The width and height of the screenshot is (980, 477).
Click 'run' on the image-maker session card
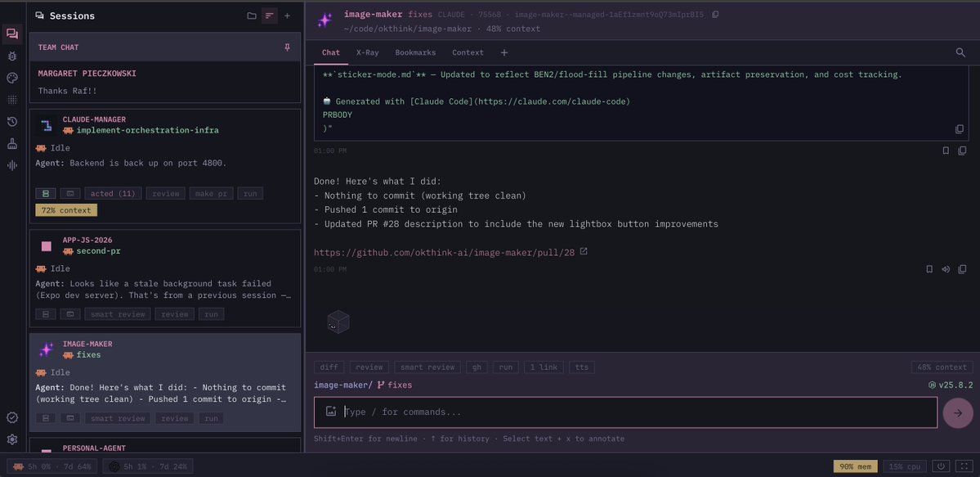[x=211, y=418]
